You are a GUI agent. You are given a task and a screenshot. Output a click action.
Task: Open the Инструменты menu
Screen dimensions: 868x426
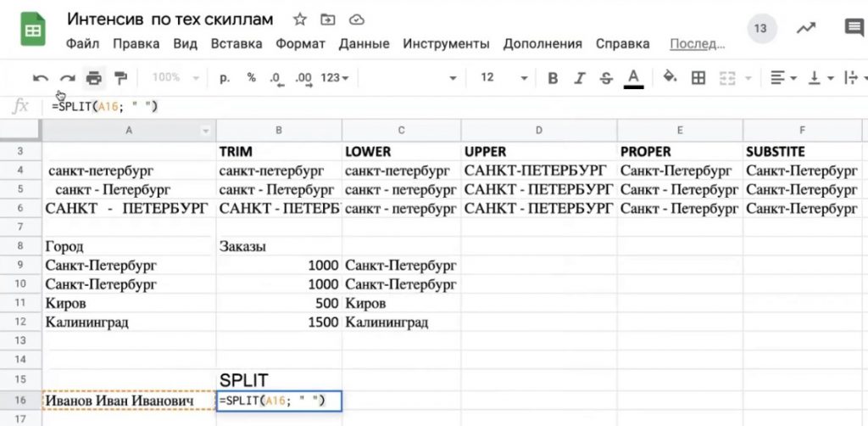coord(446,44)
